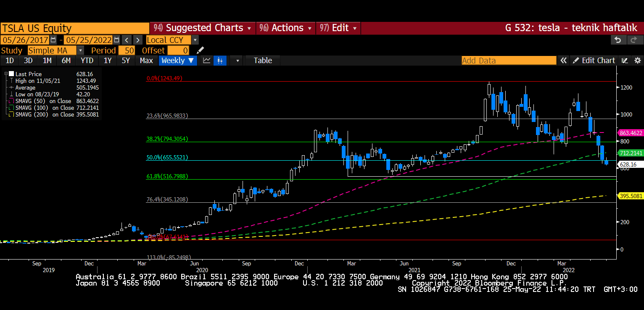The width and height of the screenshot is (644, 310).
Task: Collapse panel with double chevron icon
Action: pyautogui.click(x=563, y=61)
